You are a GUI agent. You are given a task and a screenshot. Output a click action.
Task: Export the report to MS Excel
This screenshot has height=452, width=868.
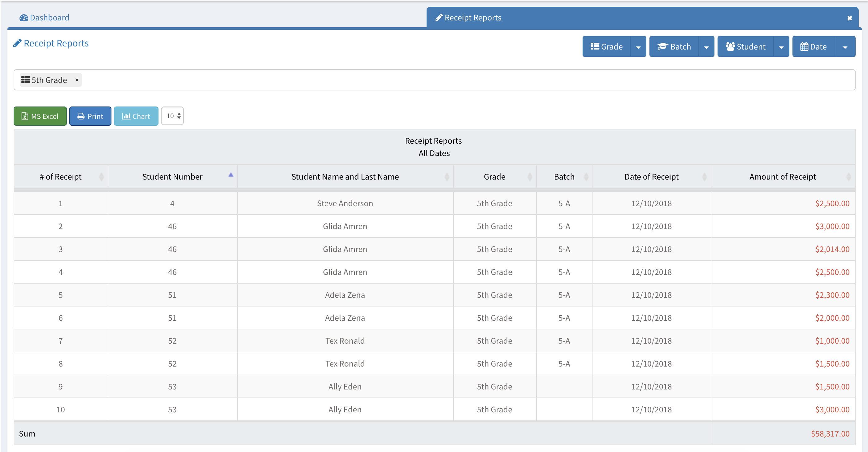(x=40, y=116)
